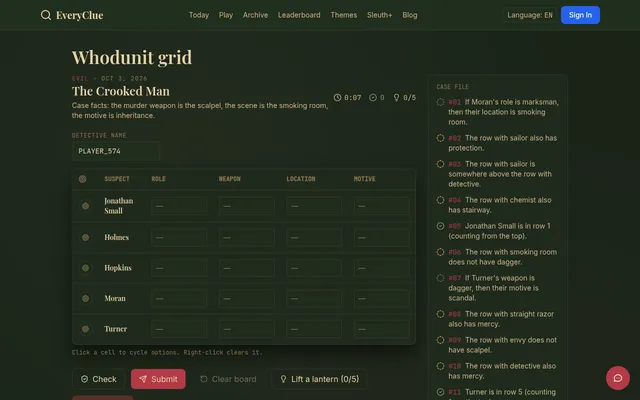Mark clue #10 detective mercy
Screen dimensions: 640x400
point(440,366)
